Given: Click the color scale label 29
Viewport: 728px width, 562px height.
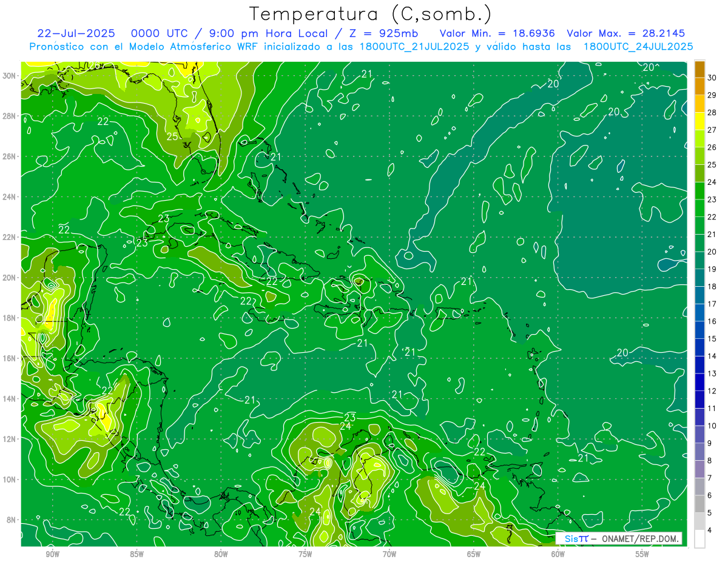Looking at the screenshot, I should pos(713,95).
